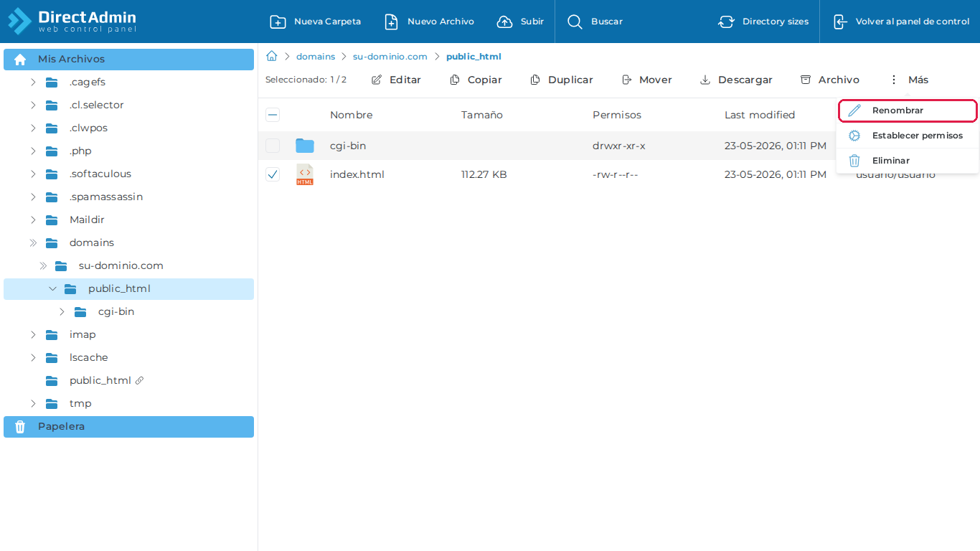Click the home breadcrumb icon
The width and height of the screenshot is (980, 551).
click(x=272, y=56)
